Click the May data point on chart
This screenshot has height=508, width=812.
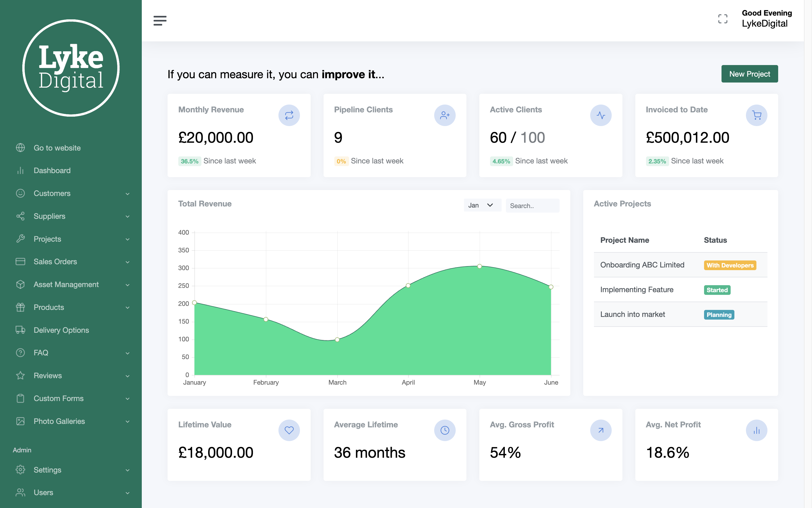pyautogui.click(x=480, y=266)
